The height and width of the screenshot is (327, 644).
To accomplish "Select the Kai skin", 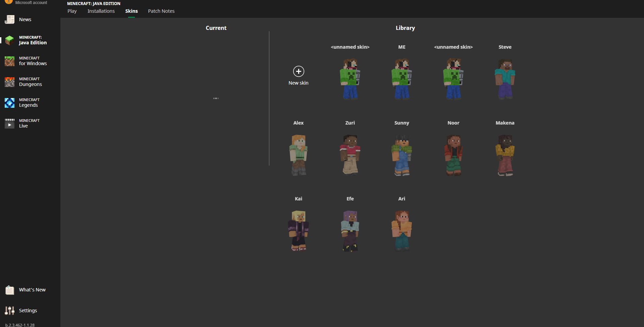I will pyautogui.click(x=299, y=231).
